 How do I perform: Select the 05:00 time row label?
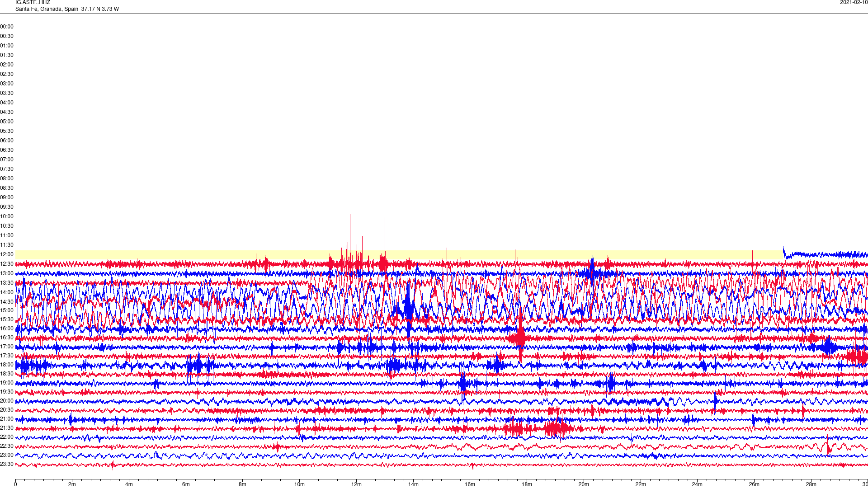pos(7,122)
